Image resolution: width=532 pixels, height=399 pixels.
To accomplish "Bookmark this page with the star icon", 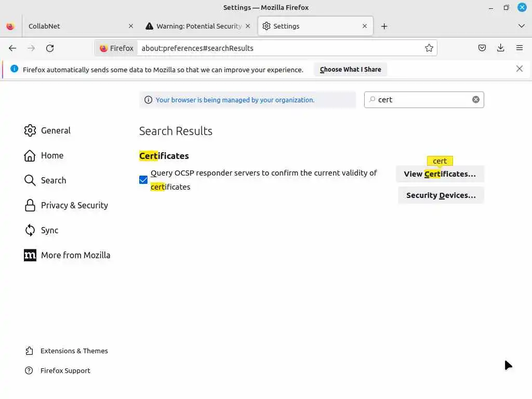I will (429, 48).
